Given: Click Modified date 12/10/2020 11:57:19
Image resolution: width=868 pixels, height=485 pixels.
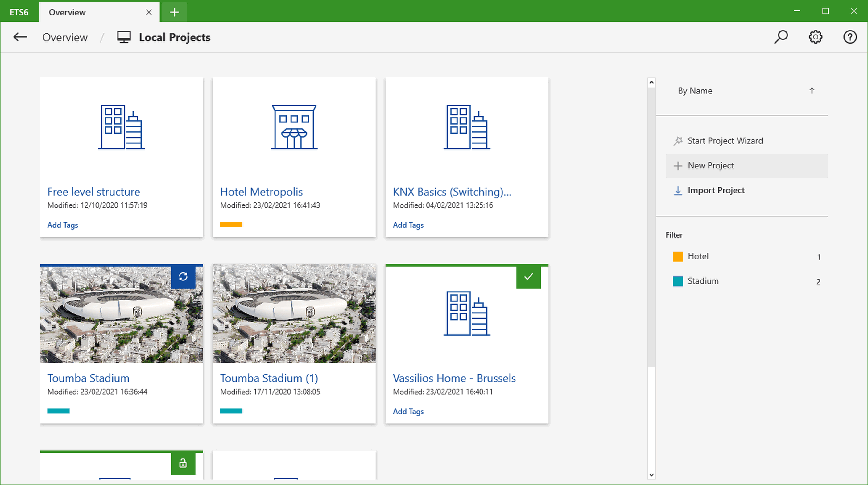Looking at the screenshot, I should pos(97,205).
